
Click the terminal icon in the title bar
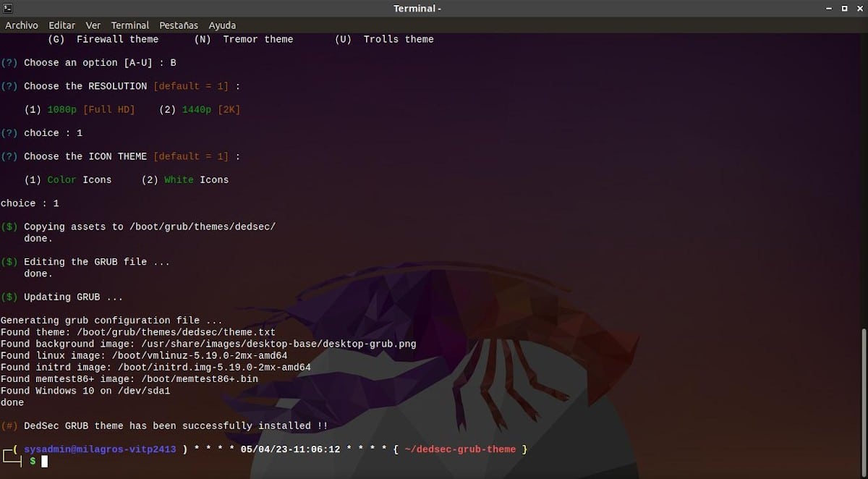7,8
